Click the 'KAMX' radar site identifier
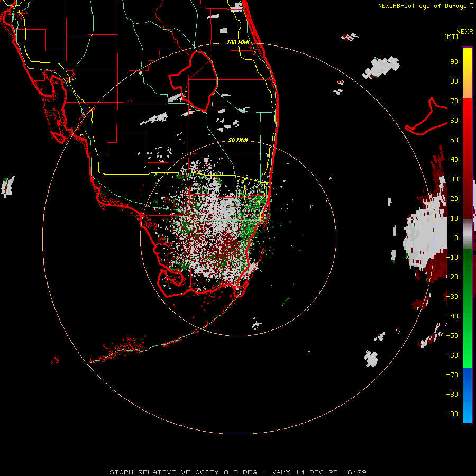The image size is (476, 476). click(x=281, y=472)
